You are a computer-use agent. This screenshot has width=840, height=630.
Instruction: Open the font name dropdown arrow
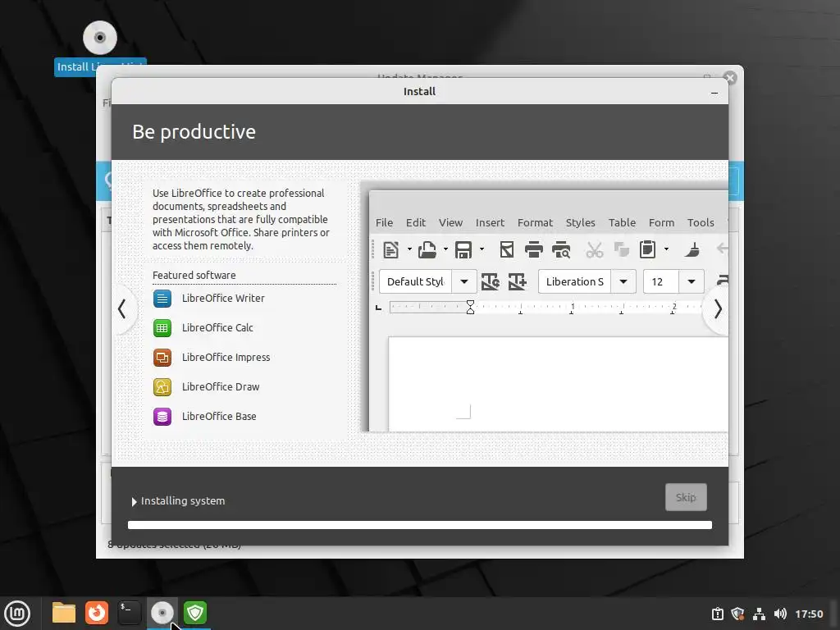pos(623,282)
